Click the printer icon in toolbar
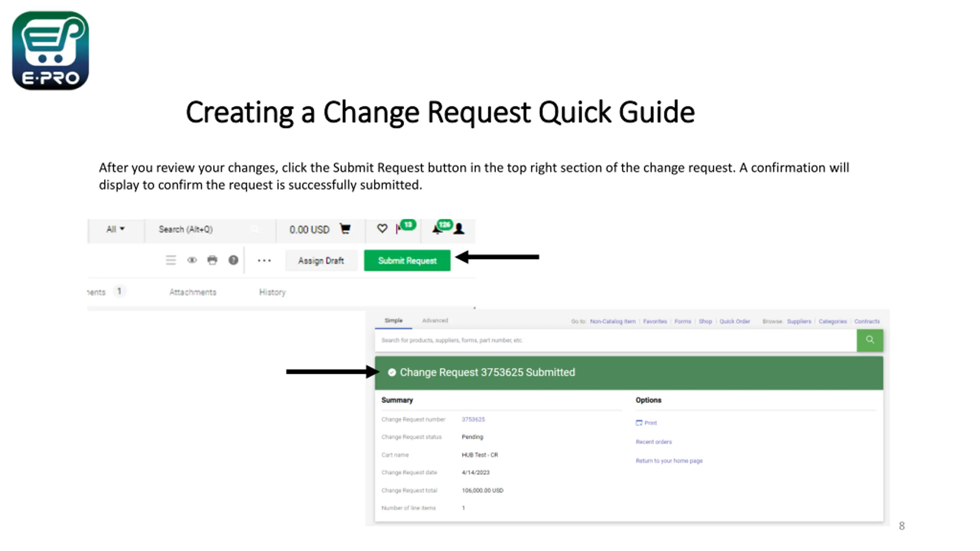This screenshot has height=551, width=980. 212,260
